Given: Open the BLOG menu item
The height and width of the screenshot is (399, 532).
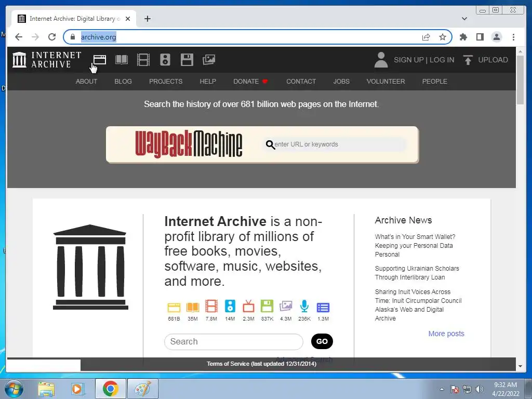Looking at the screenshot, I should click(x=123, y=82).
